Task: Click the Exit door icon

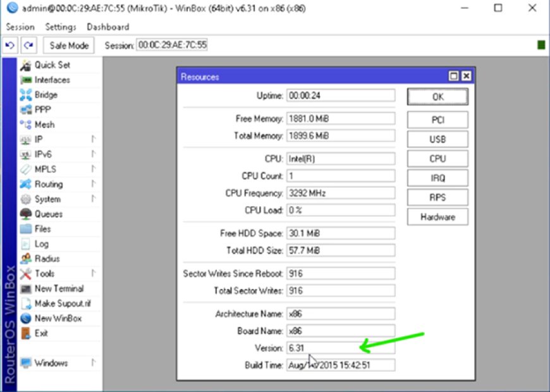Action: (26, 333)
